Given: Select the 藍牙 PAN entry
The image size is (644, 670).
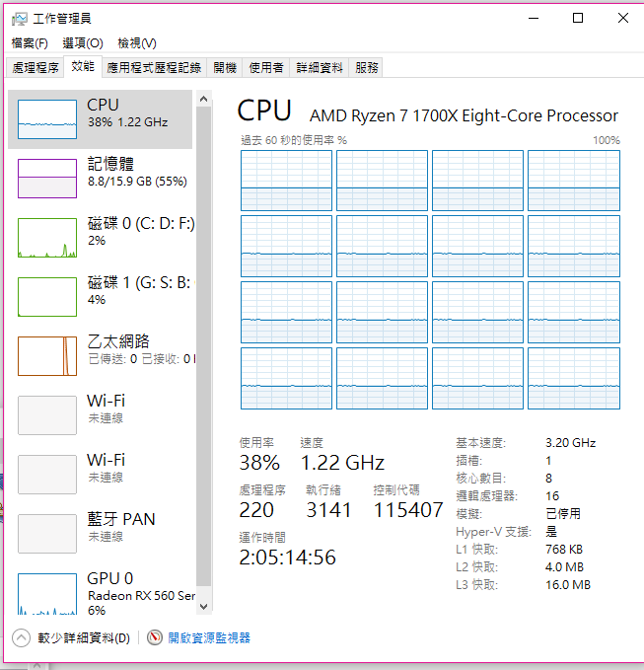Looking at the screenshot, I should point(102,534).
